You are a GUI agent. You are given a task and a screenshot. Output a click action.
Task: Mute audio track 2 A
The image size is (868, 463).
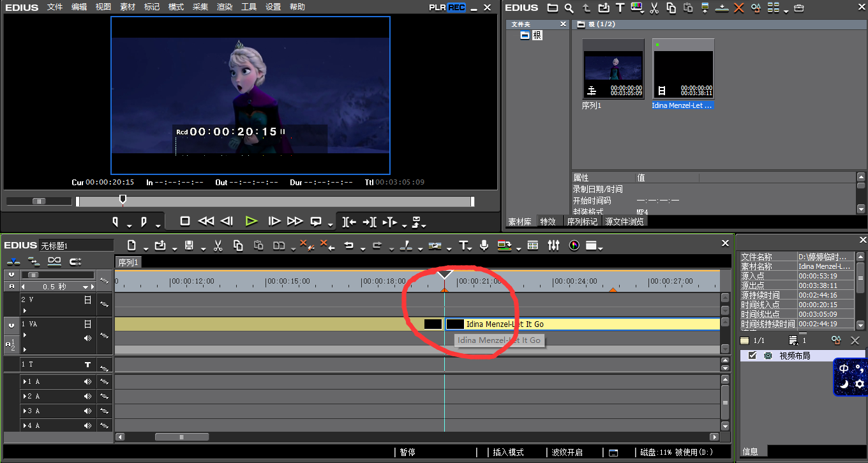88,397
